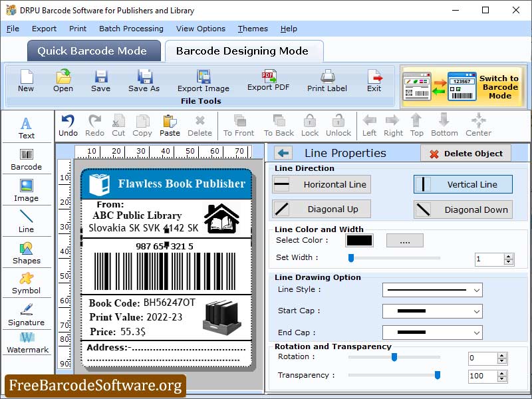Screen dimensions: 532x399
Task: Go back using Line Properties arrow
Action: (x=283, y=153)
